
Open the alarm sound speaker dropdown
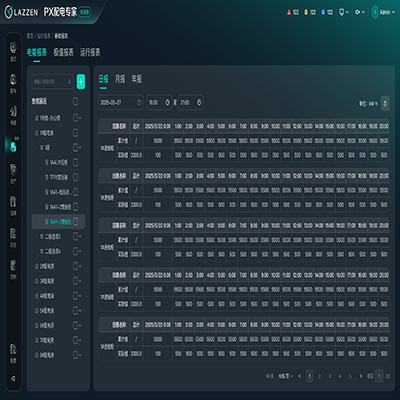click(x=360, y=12)
